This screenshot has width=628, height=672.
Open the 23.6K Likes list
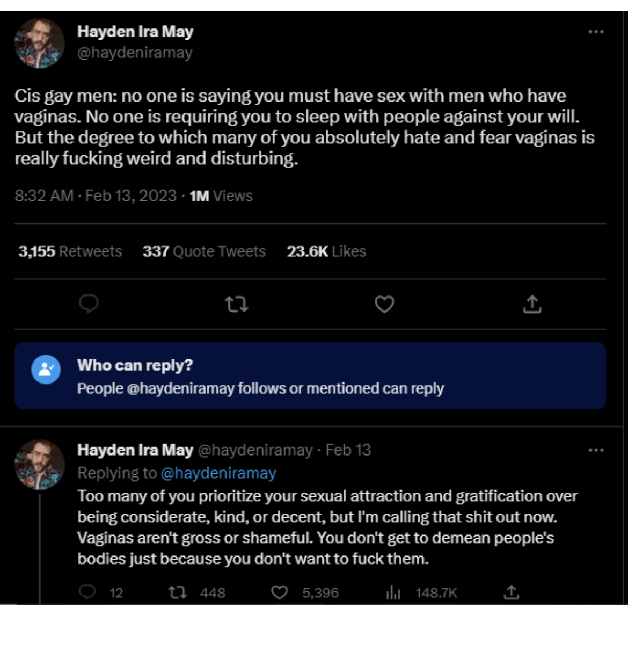[x=326, y=251]
